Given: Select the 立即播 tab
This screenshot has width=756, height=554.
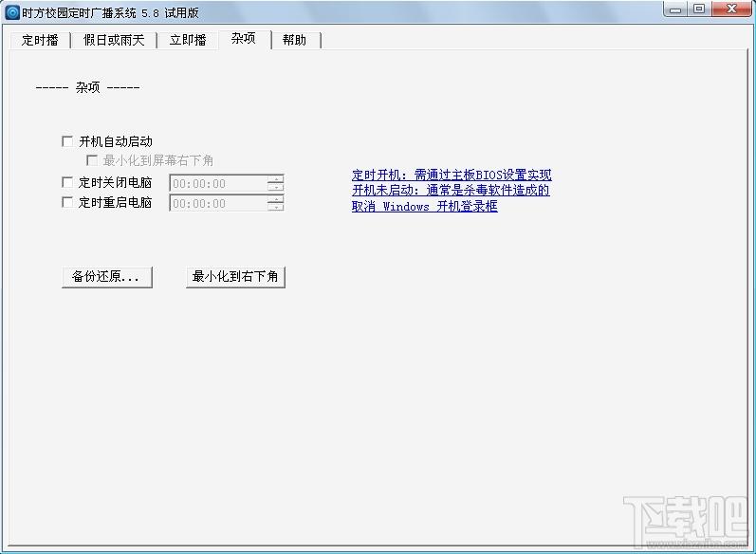Looking at the screenshot, I should coord(188,40).
